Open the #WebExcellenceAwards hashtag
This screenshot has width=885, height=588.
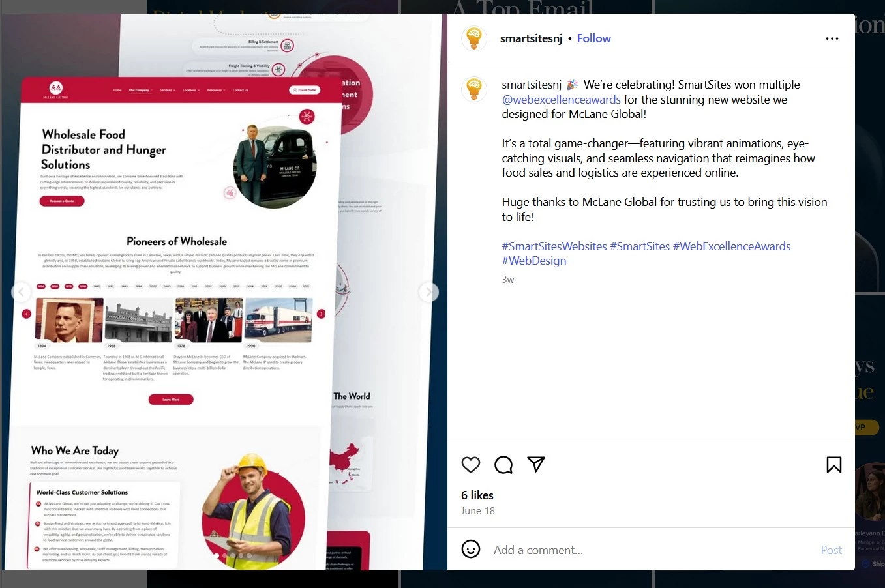click(x=732, y=246)
